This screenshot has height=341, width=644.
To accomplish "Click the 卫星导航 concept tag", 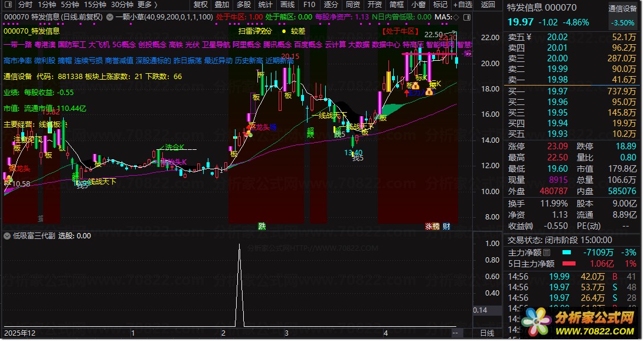I will [x=216, y=44].
